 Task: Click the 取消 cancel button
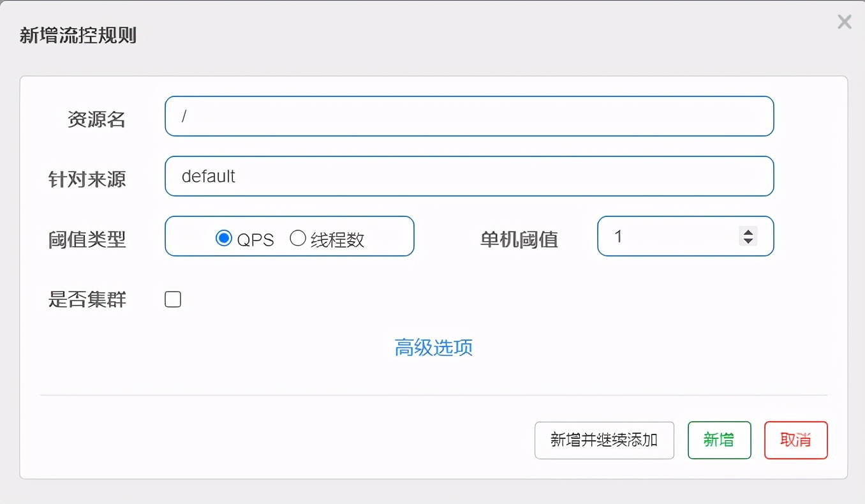click(795, 440)
